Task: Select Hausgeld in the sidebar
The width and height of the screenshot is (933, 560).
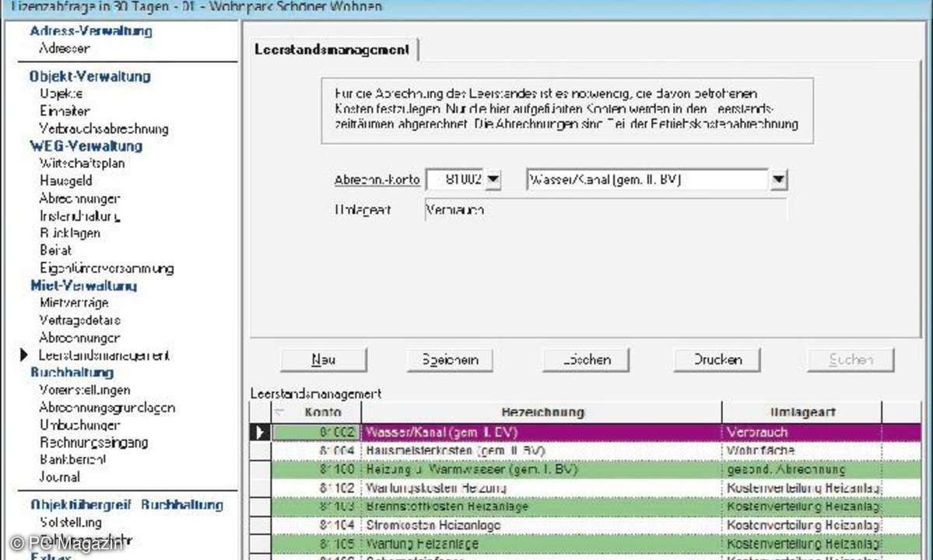Action: (65, 180)
